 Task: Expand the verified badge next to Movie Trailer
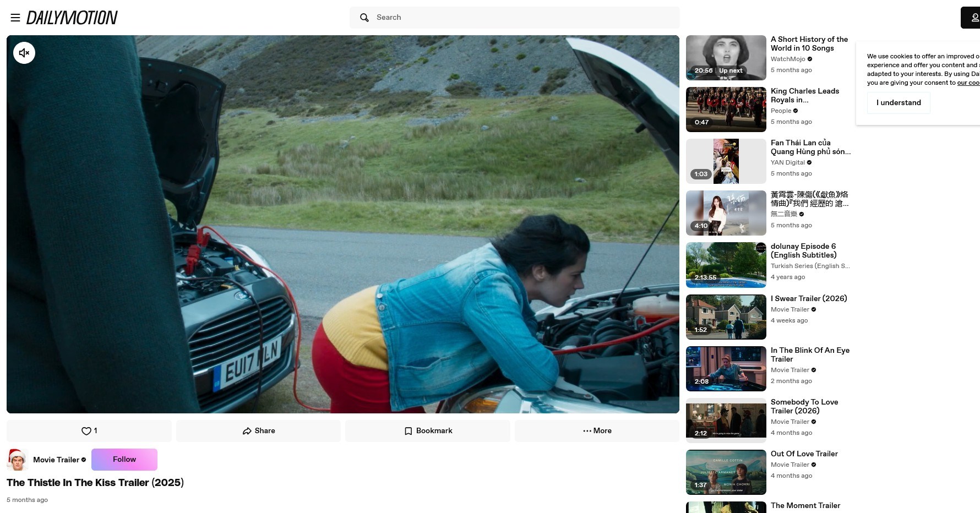click(x=84, y=460)
